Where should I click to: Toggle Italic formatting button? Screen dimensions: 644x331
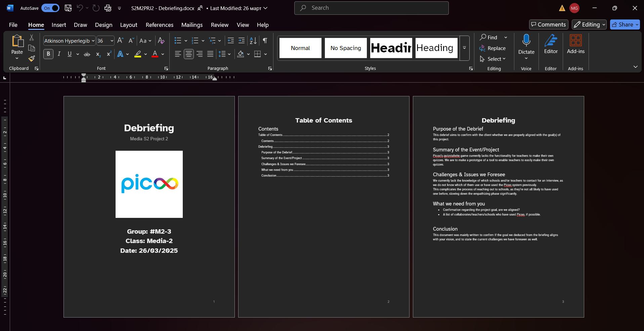(x=59, y=54)
